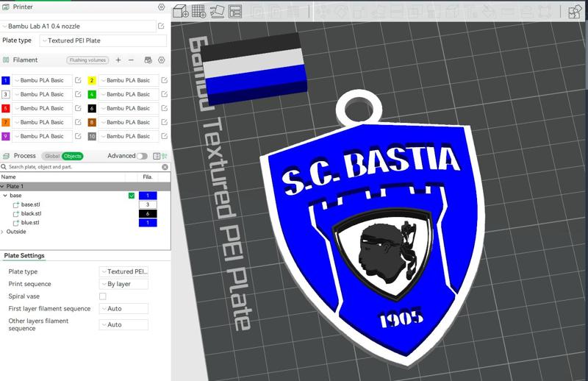Toggle the Spiral vase checkbox
Viewport: 588px width, 381px height.
103,296
